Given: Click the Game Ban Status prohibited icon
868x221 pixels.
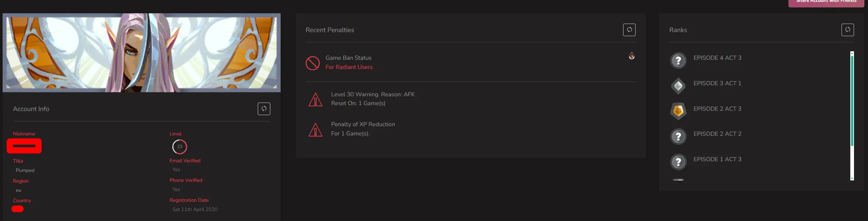Looking at the screenshot, I should click(x=313, y=63).
